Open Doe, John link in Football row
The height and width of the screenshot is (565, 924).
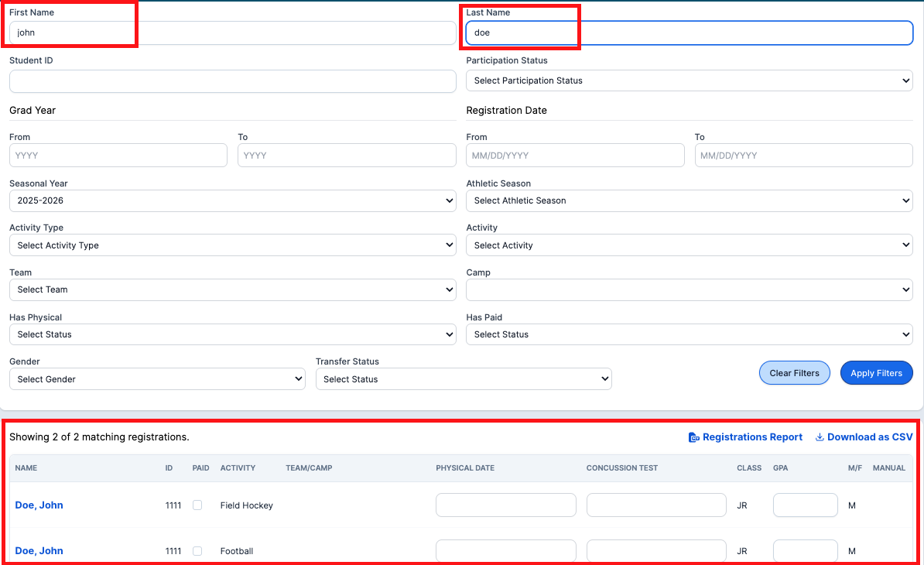[39, 551]
